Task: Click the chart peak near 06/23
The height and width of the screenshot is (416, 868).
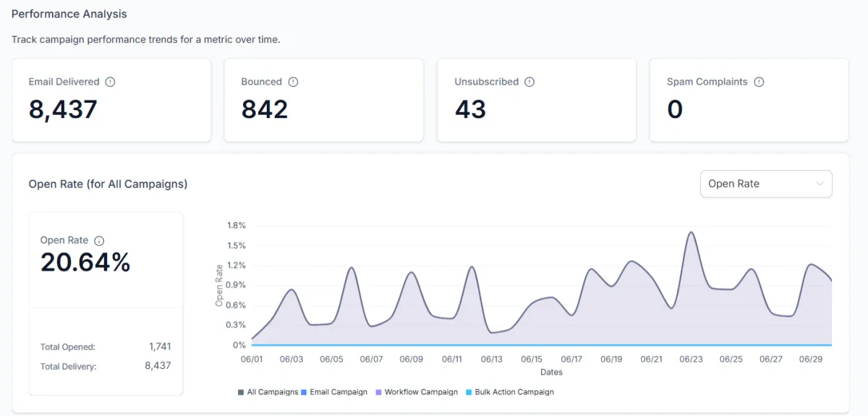Action: pos(692,232)
